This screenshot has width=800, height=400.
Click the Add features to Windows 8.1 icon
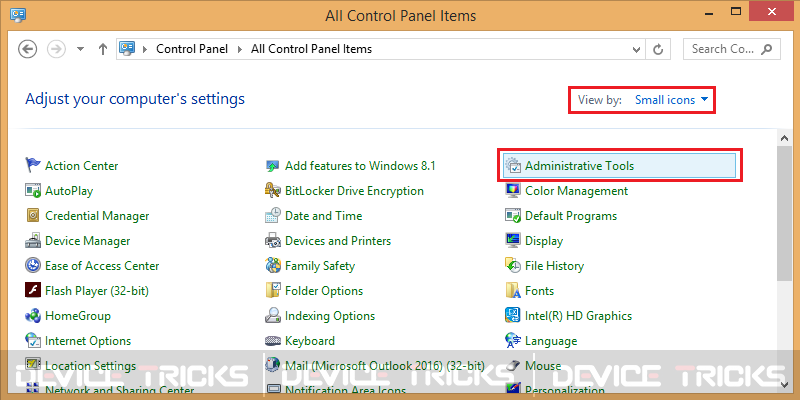tap(273, 165)
